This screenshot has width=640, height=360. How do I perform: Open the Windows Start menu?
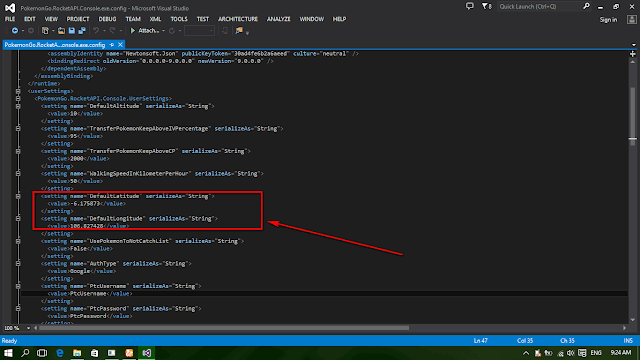pos(8,353)
